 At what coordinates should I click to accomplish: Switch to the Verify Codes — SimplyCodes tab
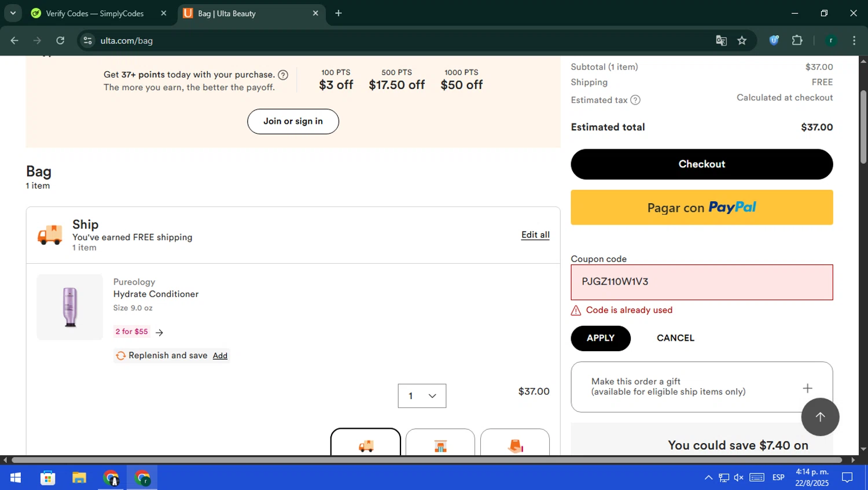(x=94, y=13)
